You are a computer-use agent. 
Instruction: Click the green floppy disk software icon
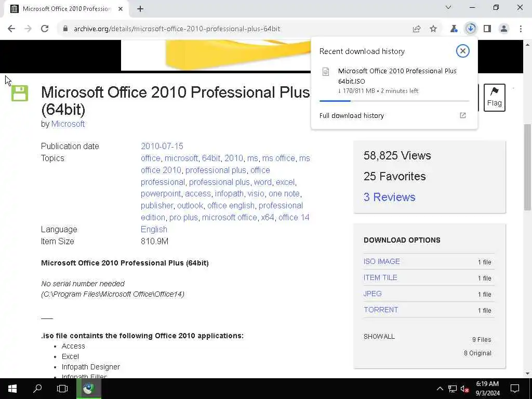[x=20, y=94]
